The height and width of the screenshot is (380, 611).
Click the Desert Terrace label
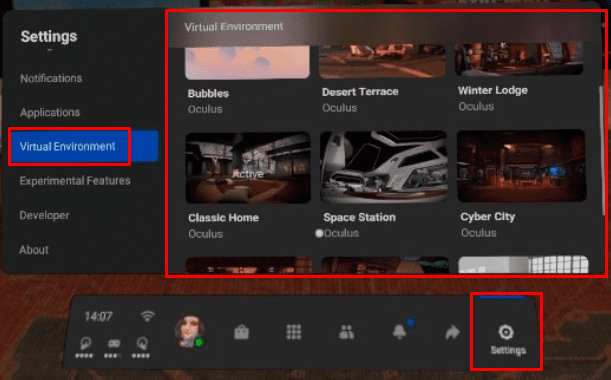tap(360, 92)
